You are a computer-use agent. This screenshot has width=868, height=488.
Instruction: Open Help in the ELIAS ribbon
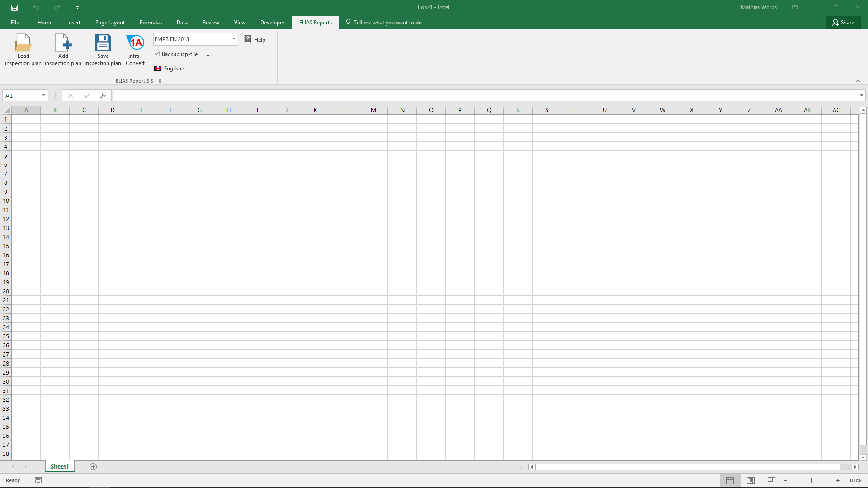(x=255, y=40)
